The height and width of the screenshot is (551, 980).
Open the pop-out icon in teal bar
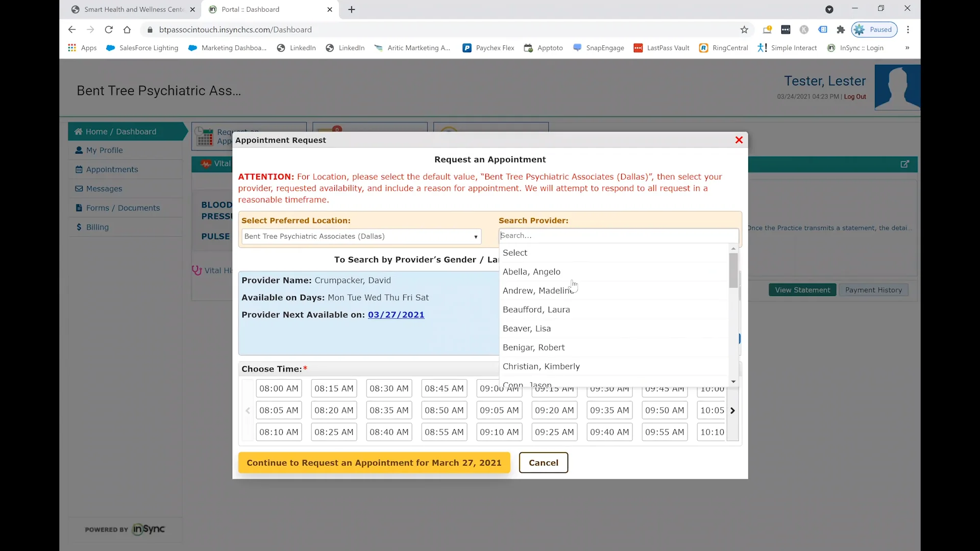pos(904,164)
